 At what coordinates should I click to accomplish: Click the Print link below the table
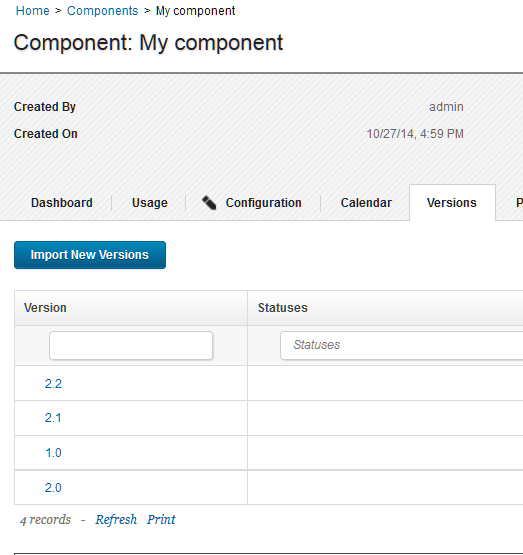[x=161, y=520]
